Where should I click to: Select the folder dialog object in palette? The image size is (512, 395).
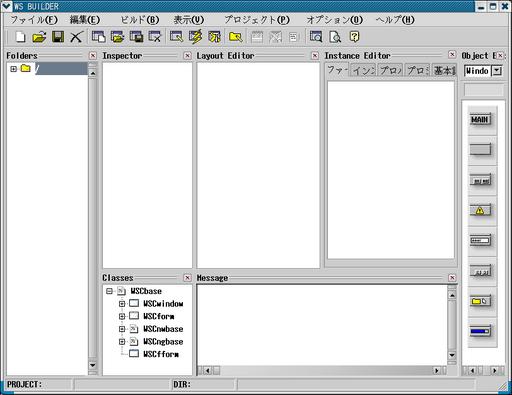(480, 301)
